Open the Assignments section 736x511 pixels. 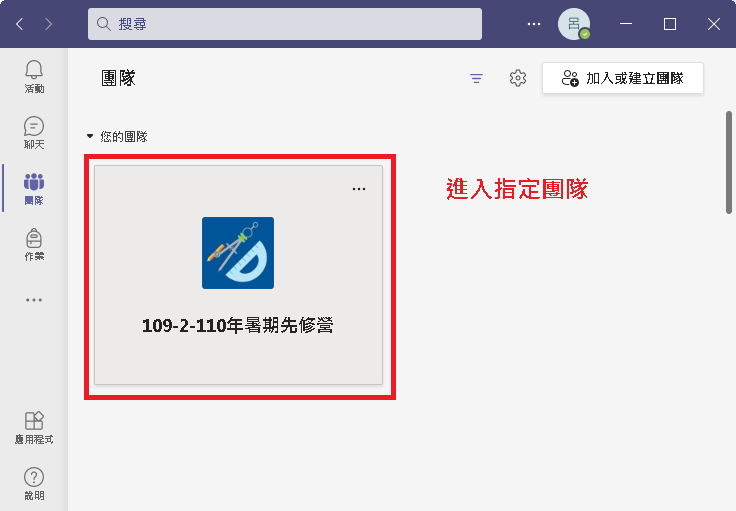(34, 244)
